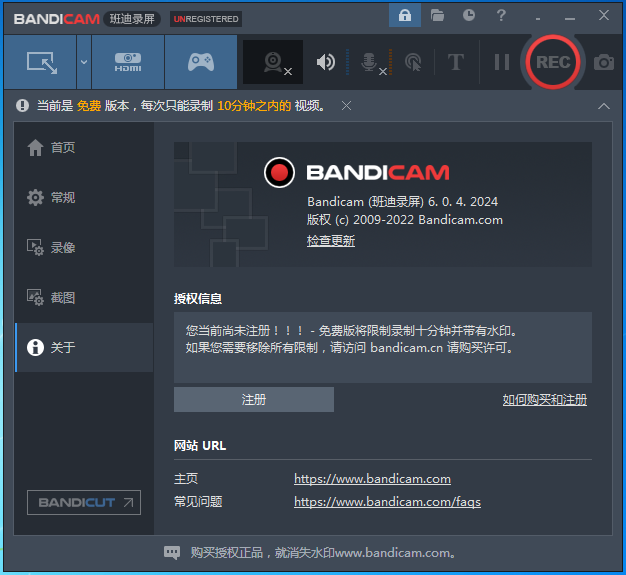626x575 pixels.
Task: Start recording with the REC button
Action: coord(553,62)
